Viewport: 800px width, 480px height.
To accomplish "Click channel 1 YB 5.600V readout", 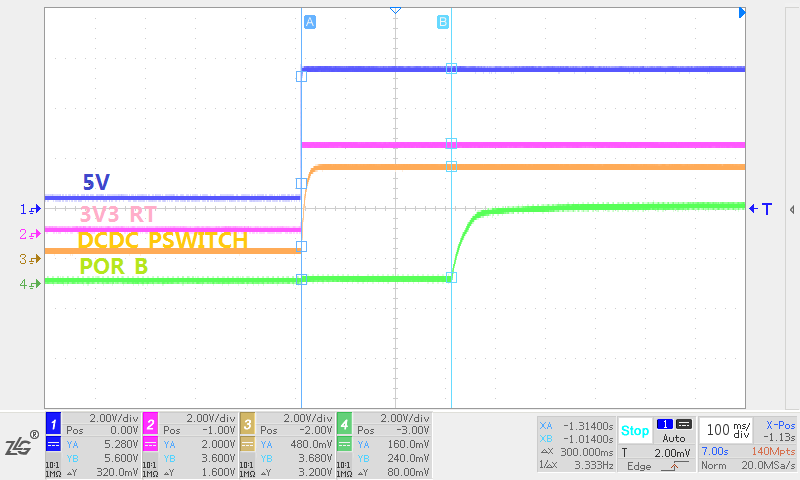I will click(102, 459).
